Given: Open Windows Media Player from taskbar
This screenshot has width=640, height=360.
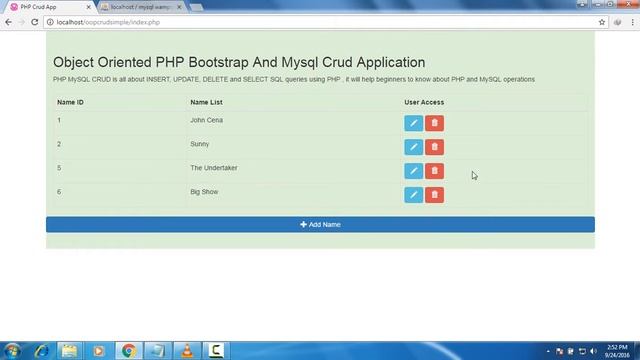Looking at the screenshot, I should [x=98, y=351].
